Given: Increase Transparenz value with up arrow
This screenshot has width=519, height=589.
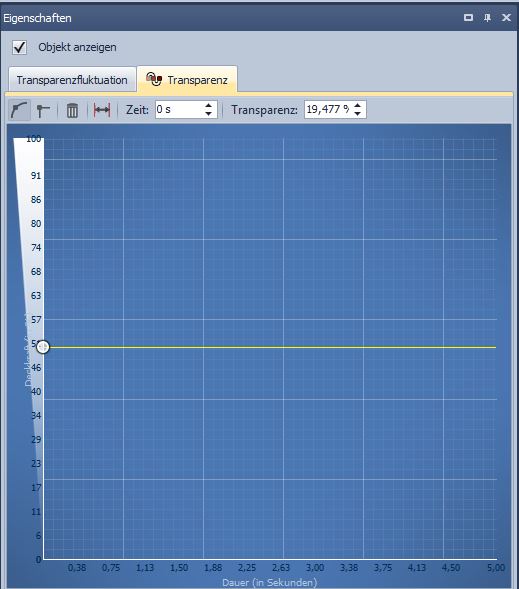Looking at the screenshot, I should pyautogui.click(x=358, y=105).
